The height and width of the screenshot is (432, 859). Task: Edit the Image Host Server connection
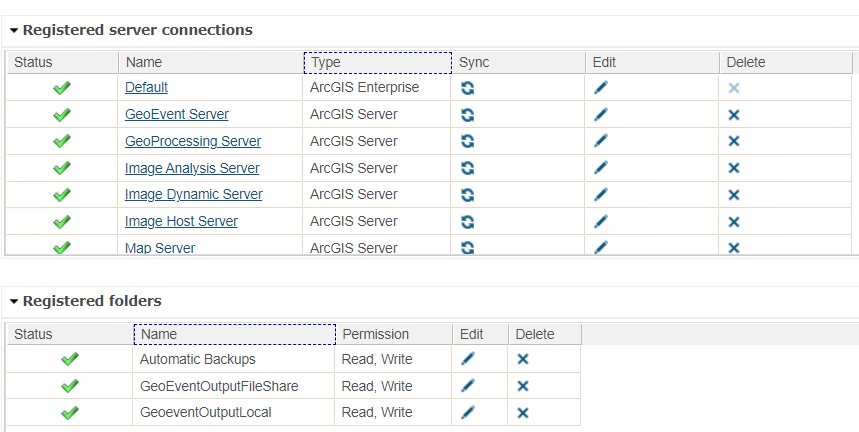[x=600, y=221]
